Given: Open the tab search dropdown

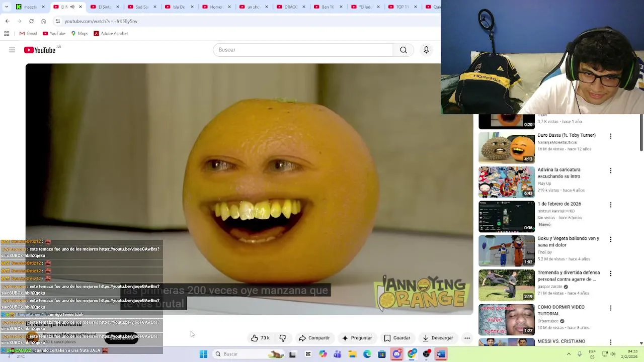Looking at the screenshot, I should click(6, 7).
